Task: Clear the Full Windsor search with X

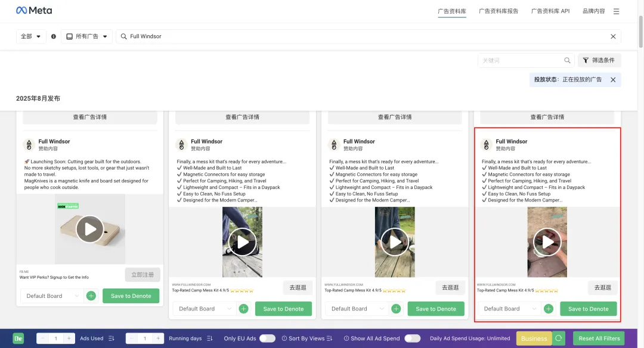Action: (x=613, y=36)
